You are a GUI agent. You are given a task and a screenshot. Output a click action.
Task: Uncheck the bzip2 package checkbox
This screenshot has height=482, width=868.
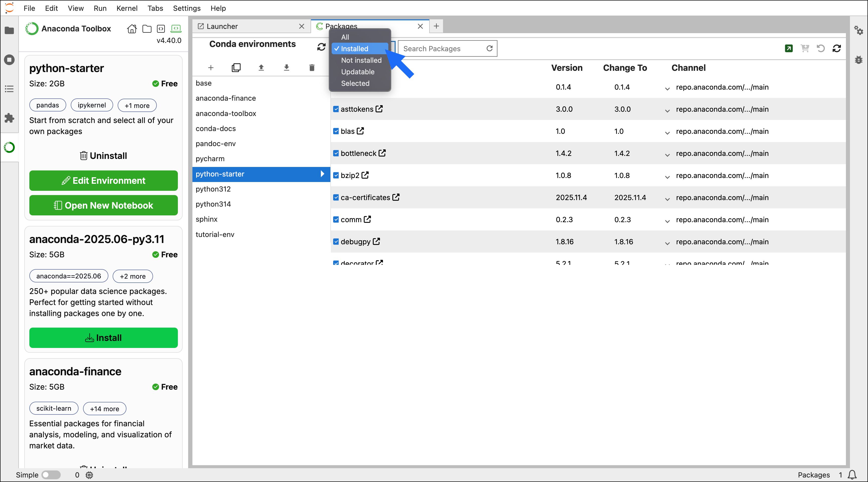(336, 175)
